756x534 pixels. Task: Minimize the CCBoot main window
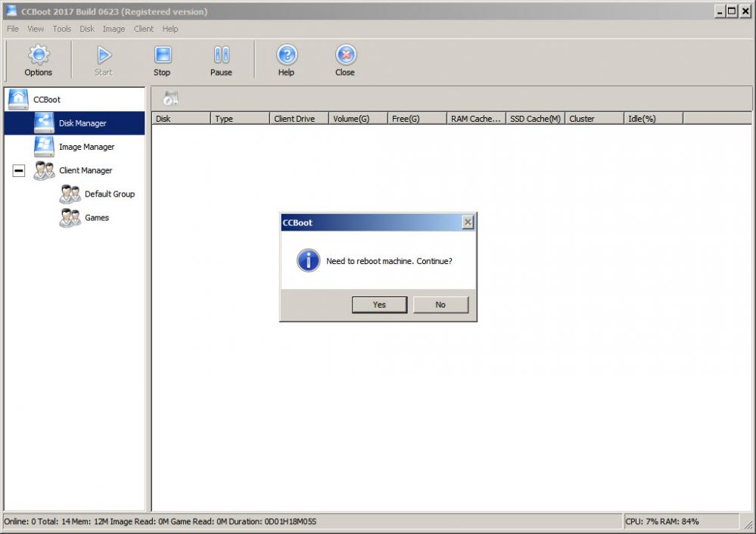tap(720, 11)
